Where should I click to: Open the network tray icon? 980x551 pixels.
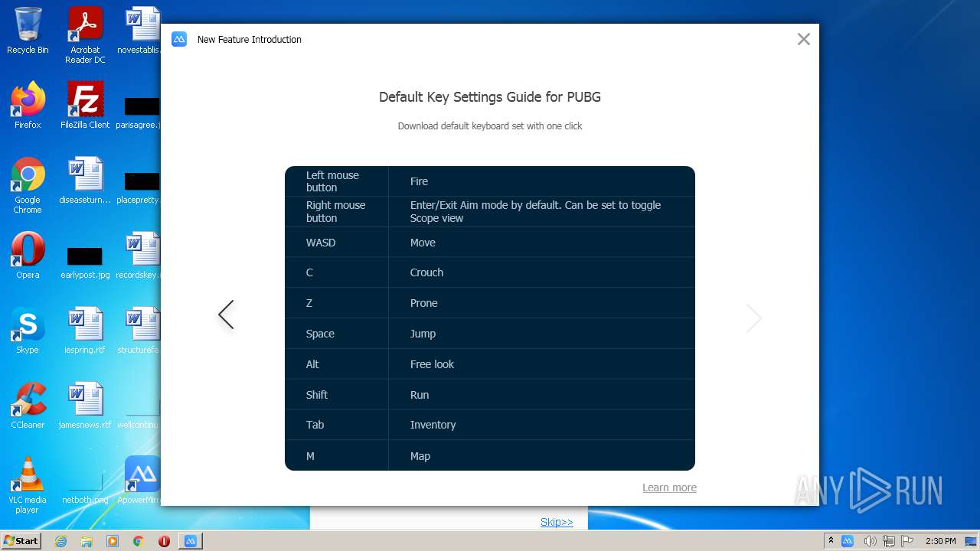click(889, 541)
